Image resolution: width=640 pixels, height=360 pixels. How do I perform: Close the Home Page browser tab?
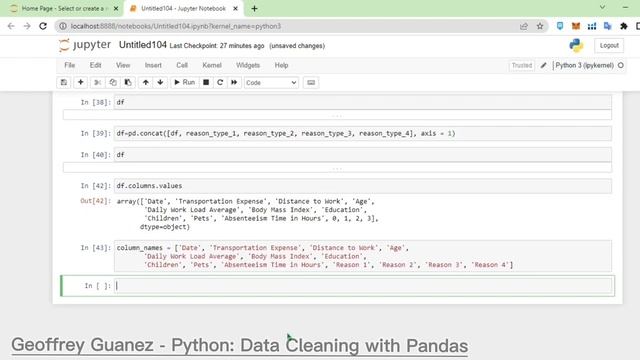coord(116,8)
